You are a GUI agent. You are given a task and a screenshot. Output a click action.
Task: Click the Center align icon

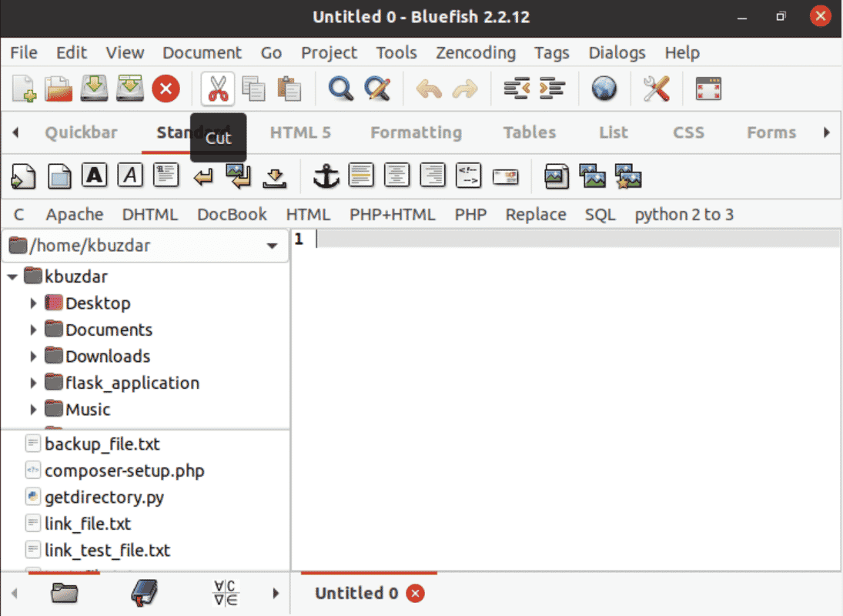396,176
